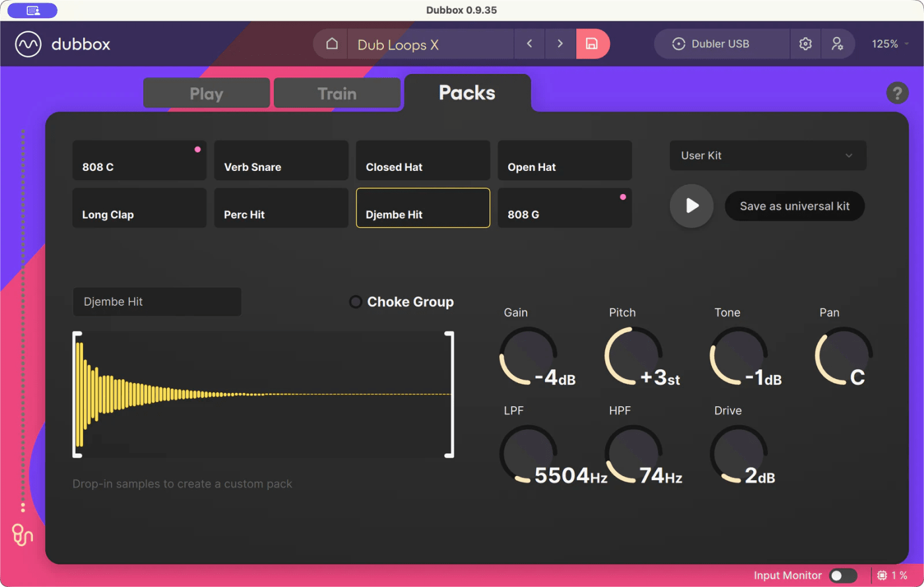Click the Djembe Hit sample name field
The width and height of the screenshot is (924, 587).
tap(157, 302)
